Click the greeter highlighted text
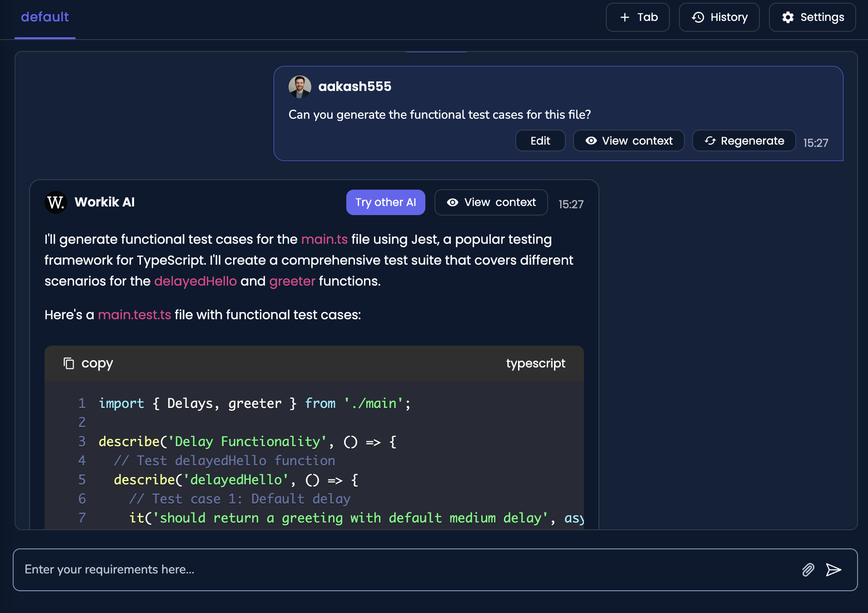This screenshot has height=613, width=868. (292, 281)
